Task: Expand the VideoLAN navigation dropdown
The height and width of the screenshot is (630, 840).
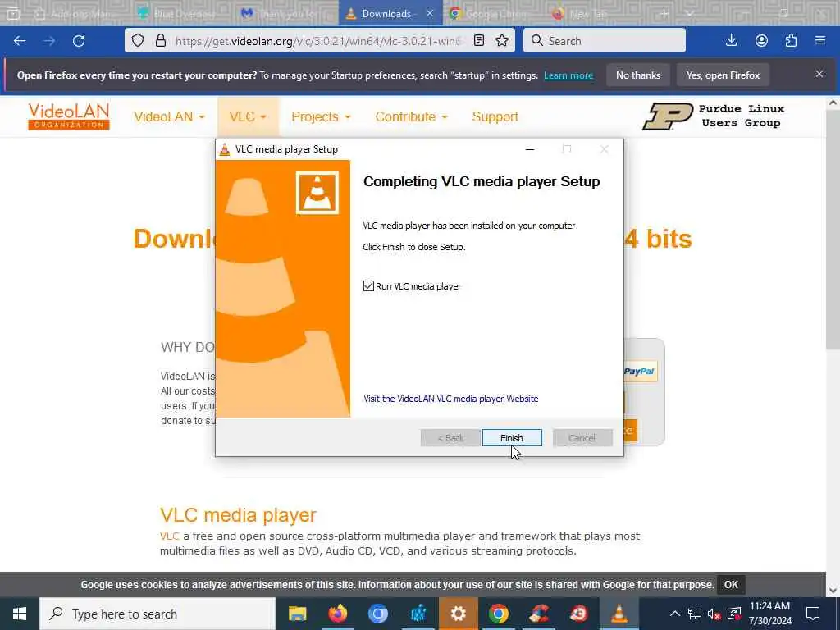Action: pyautogui.click(x=169, y=116)
